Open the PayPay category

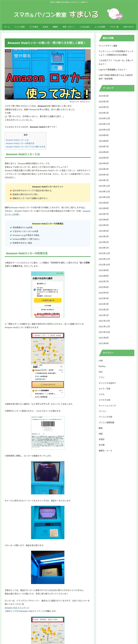click(102, 366)
